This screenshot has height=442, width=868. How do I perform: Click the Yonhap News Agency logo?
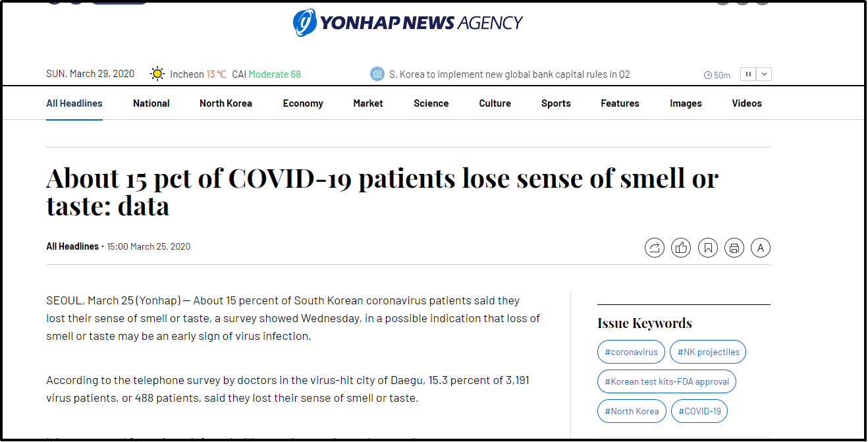[408, 23]
